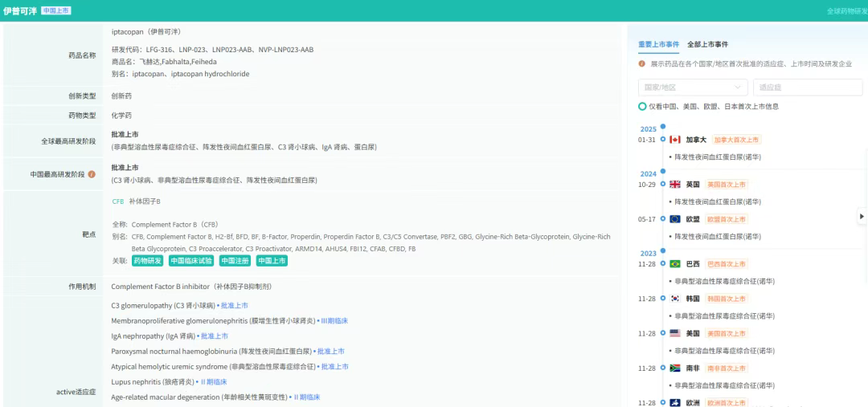Screen dimensions: 868x407
Task: Click the 适应症 input field
Action: coord(807,88)
